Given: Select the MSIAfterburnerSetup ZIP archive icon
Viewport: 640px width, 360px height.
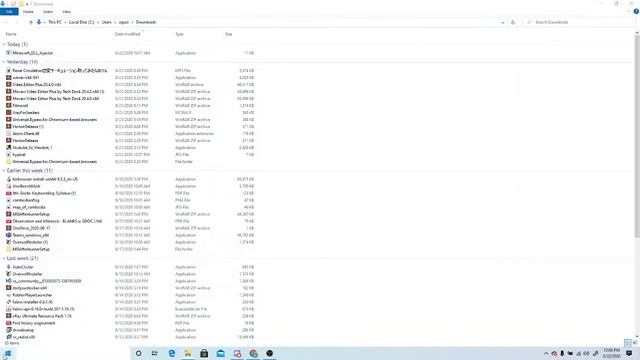Looking at the screenshot, I should click(x=9, y=214).
